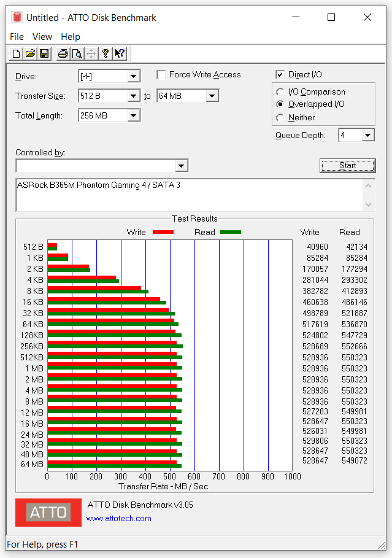Click the red Write legend swatch
This screenshot has height=558, width=392.
click(163, 232)
